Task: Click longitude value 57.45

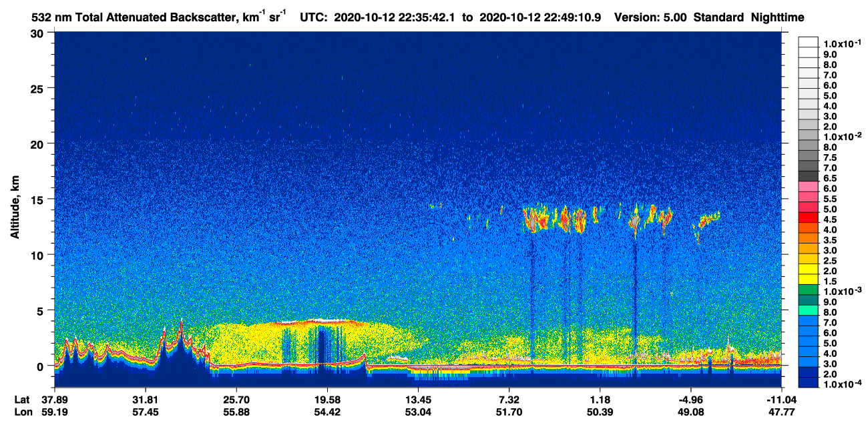Action: [x=145, y=412]
